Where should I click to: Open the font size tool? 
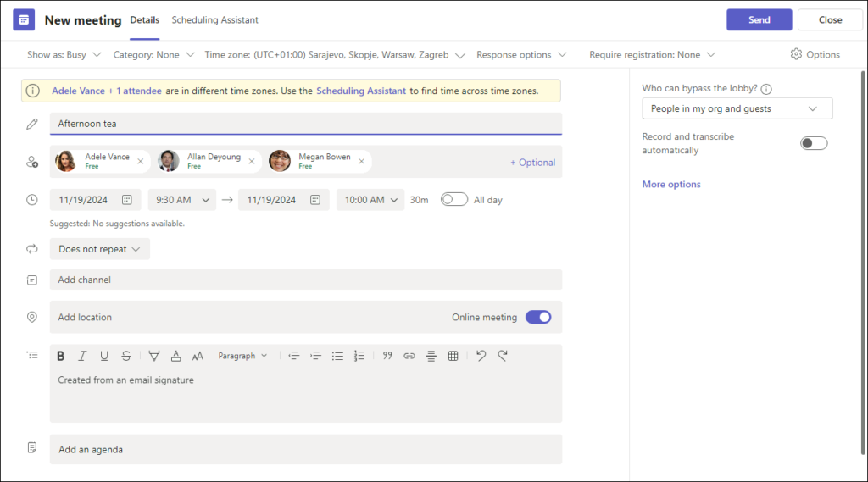[198, 356]
